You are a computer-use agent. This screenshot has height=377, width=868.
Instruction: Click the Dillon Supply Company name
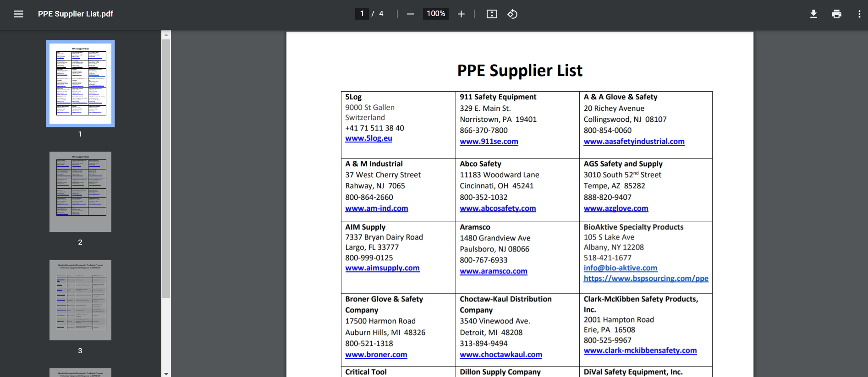click(500, 372)
